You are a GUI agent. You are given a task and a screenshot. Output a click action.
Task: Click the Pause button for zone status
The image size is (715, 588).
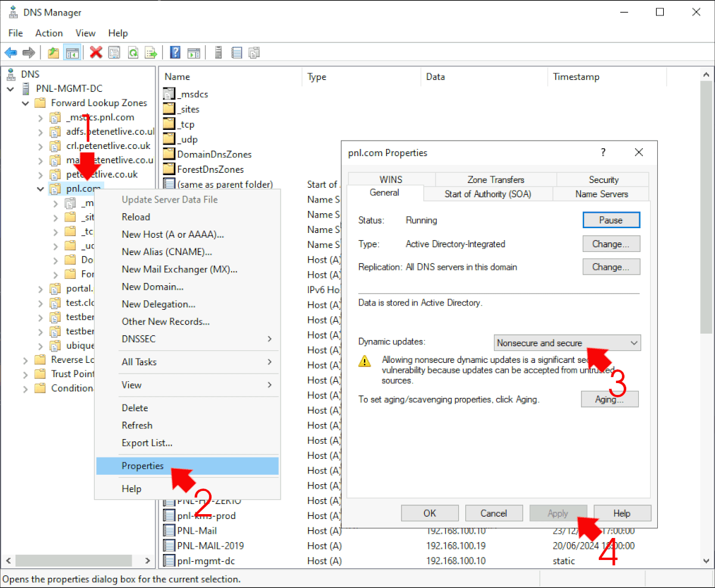(611, 220)
